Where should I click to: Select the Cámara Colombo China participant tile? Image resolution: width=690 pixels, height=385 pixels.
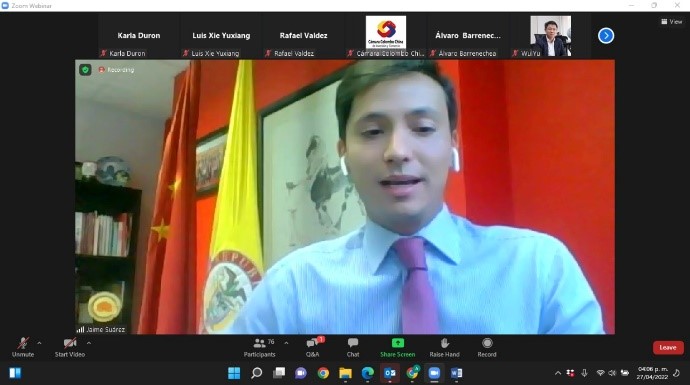[x=386, y=36]
